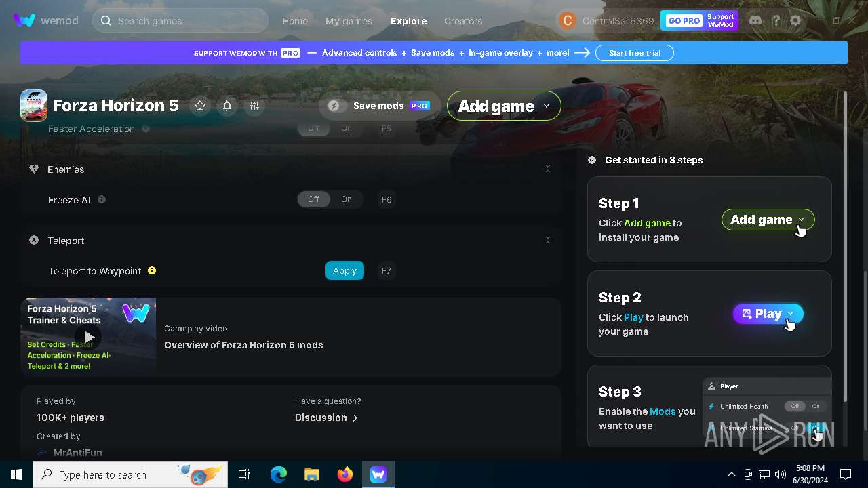The image size is (868, 488).
Task: Toggle the Save mods lightning switch
Action: pyautogui.click(x=337, y=106)
